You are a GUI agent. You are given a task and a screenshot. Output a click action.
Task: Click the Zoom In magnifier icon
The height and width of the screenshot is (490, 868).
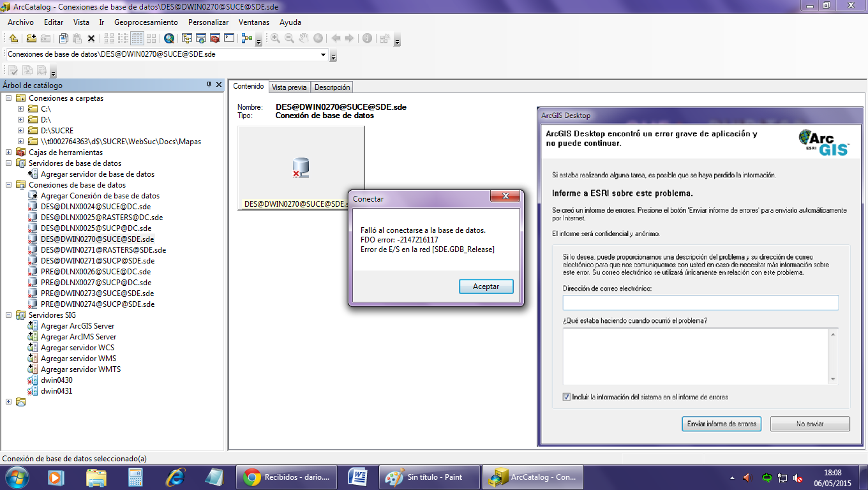(x=275, y=38)
